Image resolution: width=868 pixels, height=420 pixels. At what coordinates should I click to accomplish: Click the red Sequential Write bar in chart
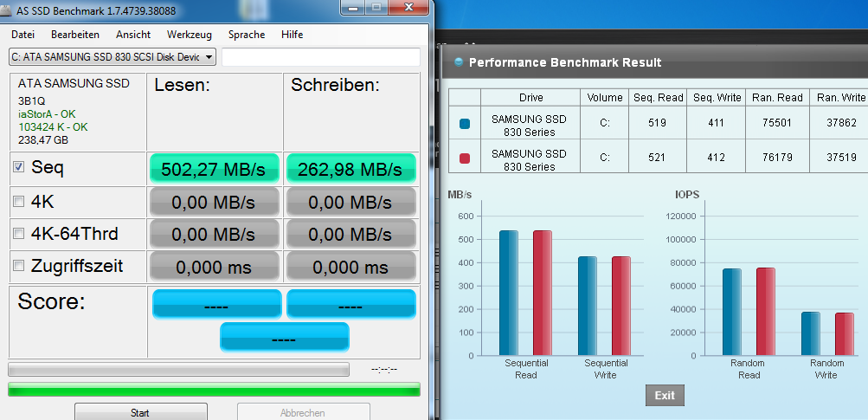[621, 306]
